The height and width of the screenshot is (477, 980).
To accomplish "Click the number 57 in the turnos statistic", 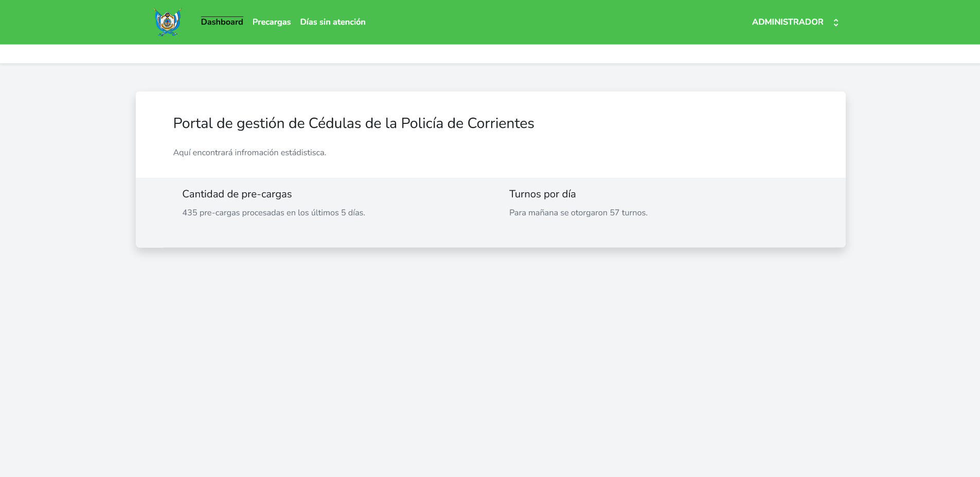I will [614, 213].
